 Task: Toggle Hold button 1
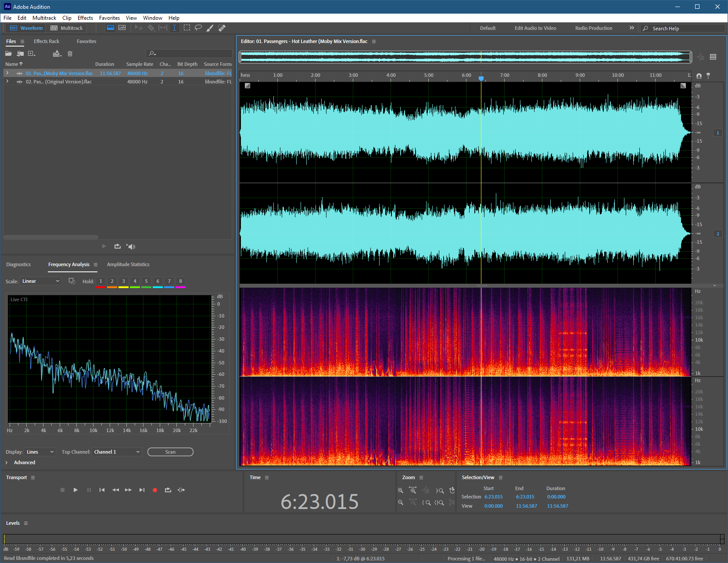100,281
